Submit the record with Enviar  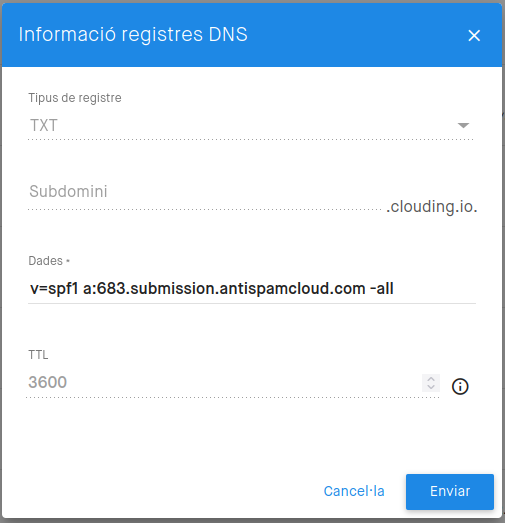450,492
